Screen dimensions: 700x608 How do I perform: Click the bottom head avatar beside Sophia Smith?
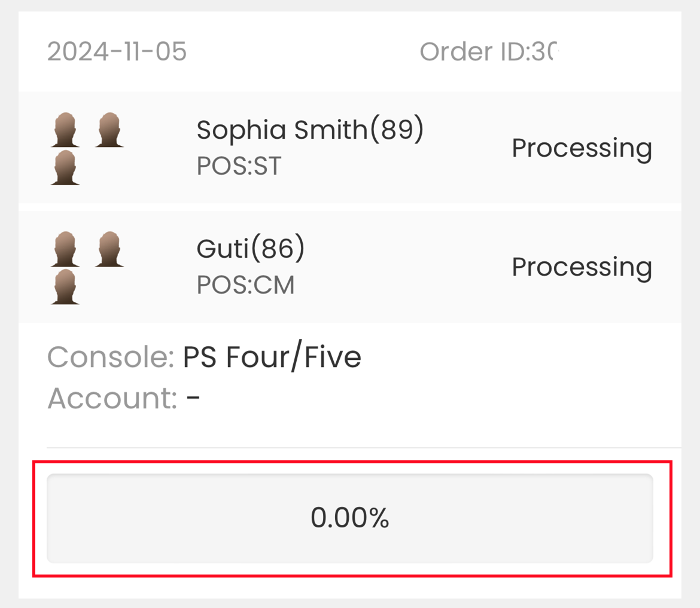click(65, 167)
